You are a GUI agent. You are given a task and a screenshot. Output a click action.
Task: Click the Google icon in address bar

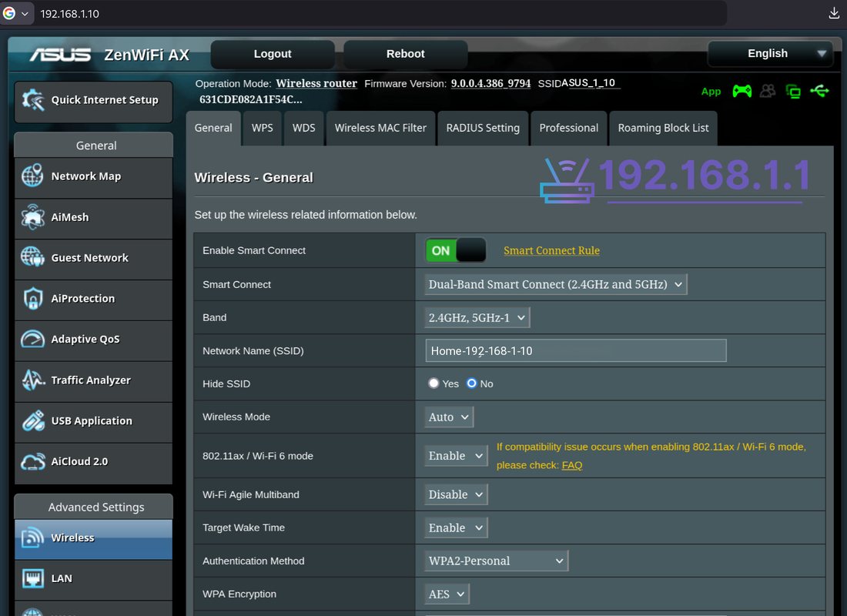tap(8, 14)
